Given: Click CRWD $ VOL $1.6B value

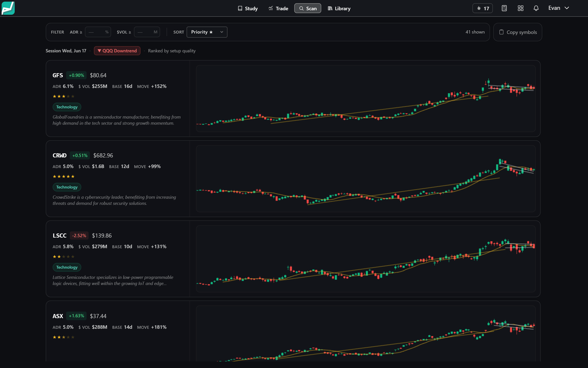Looking at the screenshot, I should [x=98, y=166].
